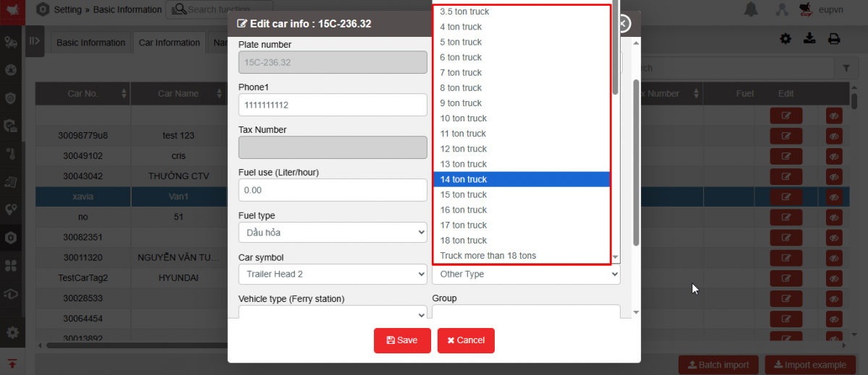Click the notification bell icon
This screenshot has width=868, height=375.
(x=752, y=9)
